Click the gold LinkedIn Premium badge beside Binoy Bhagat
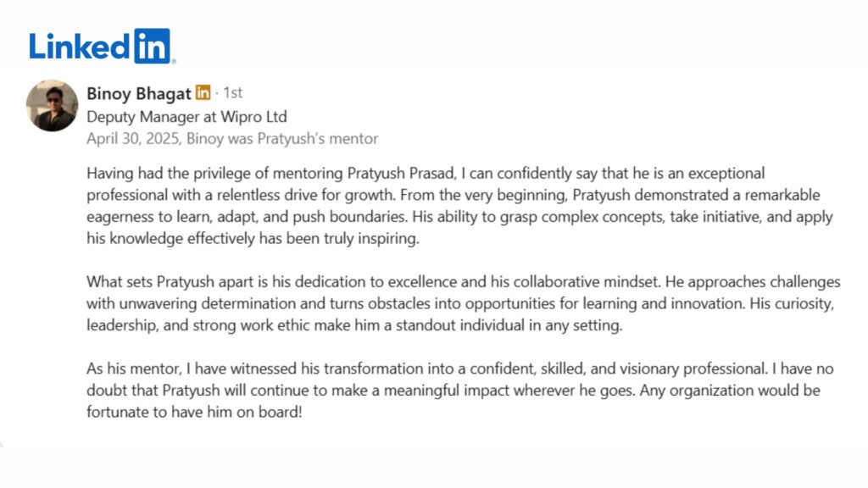The height and width of the screenshot is (488, 868). [203, 93]
